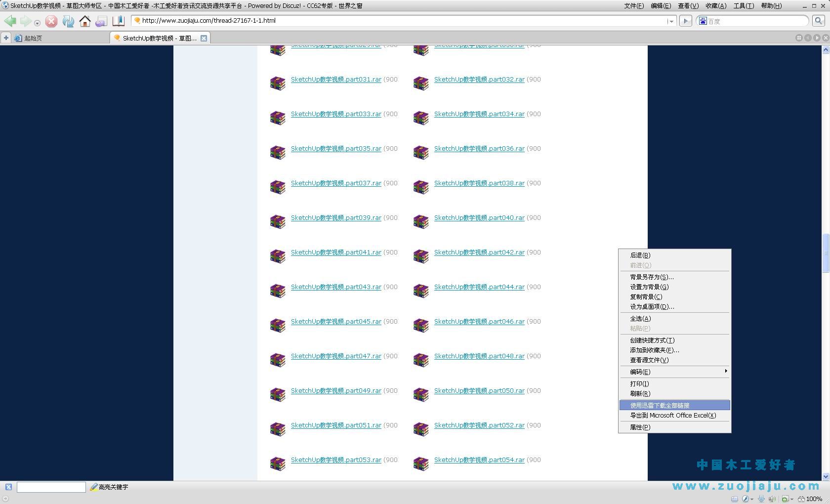Click the address bar URL field

coord(403,21)
